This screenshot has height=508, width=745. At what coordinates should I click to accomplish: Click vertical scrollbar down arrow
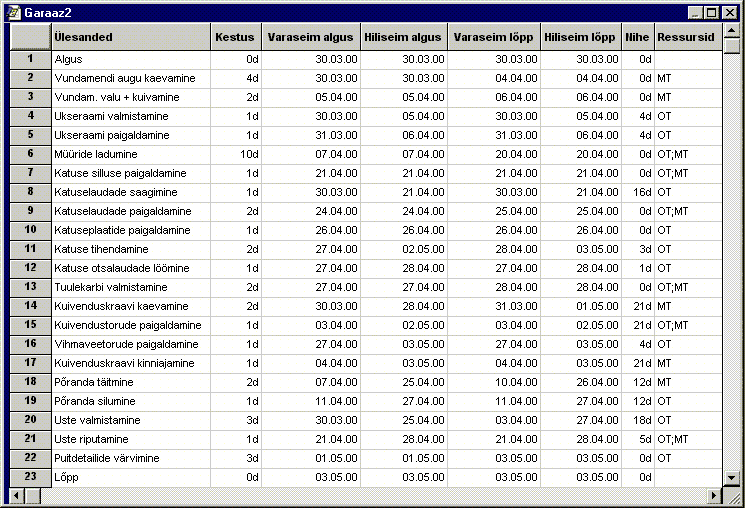732,478
